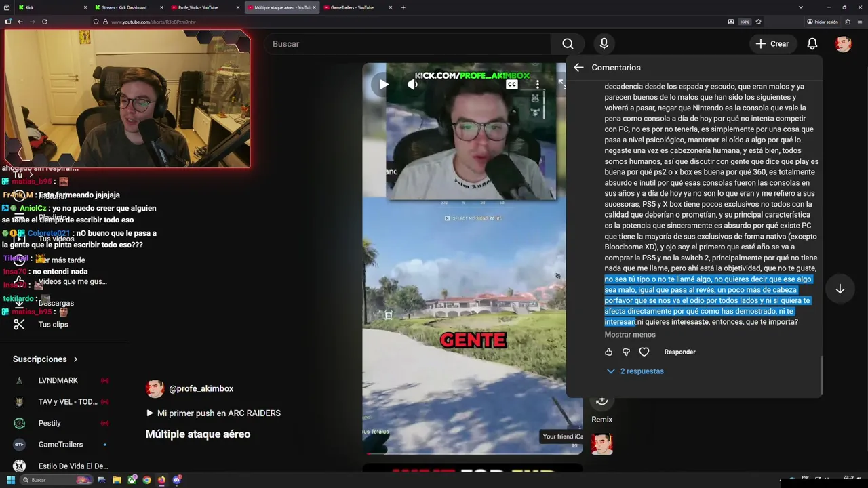This screenshot has width=868, height=488.
Task: Click the Múltiple ataque aéreo title
Action: [198, 434]
